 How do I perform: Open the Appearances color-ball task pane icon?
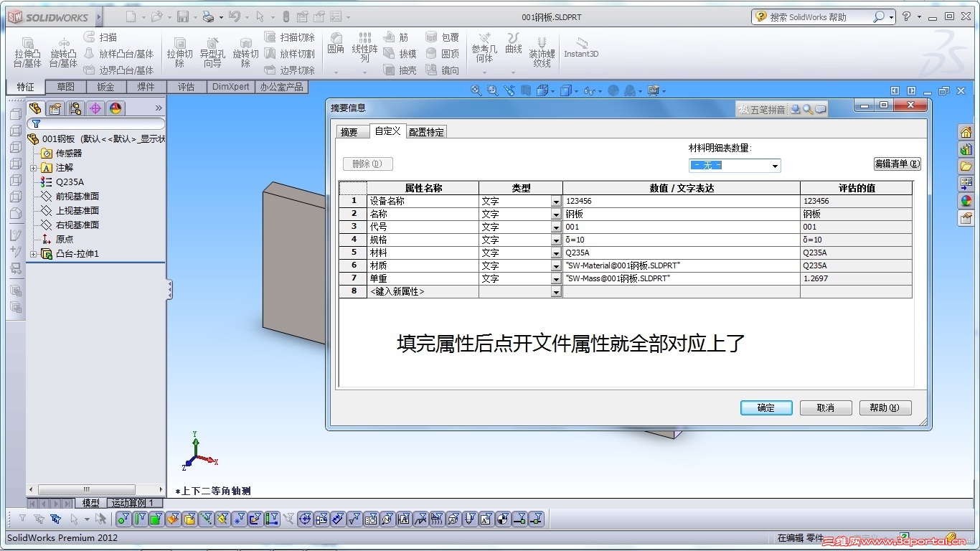[x=966, y=201]
